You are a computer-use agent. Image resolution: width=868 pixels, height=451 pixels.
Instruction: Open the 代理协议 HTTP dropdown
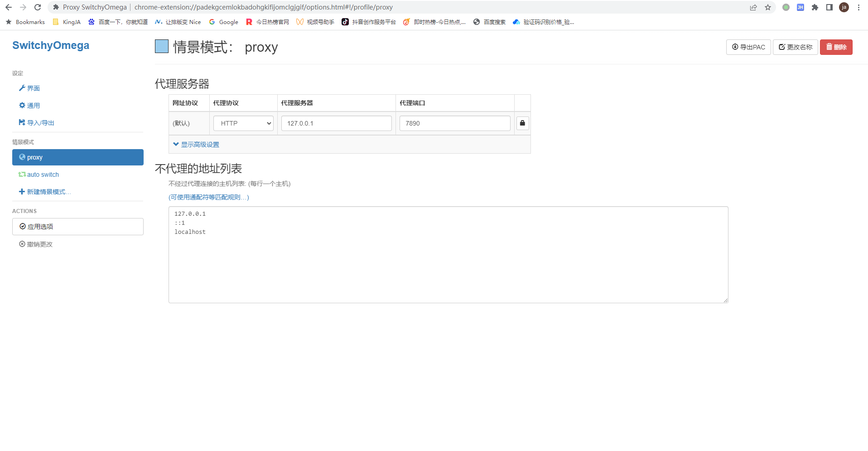coord(243,123)
